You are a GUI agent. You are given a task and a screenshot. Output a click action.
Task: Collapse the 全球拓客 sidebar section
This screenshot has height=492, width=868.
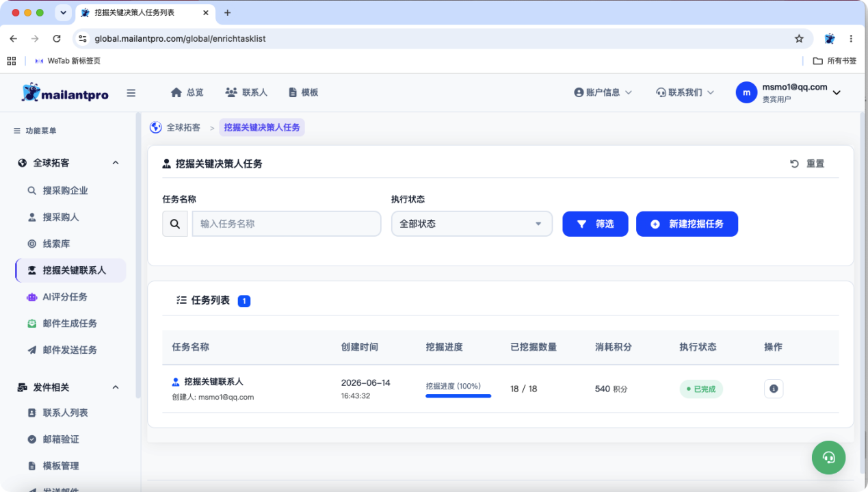click(x=116, y=163)
